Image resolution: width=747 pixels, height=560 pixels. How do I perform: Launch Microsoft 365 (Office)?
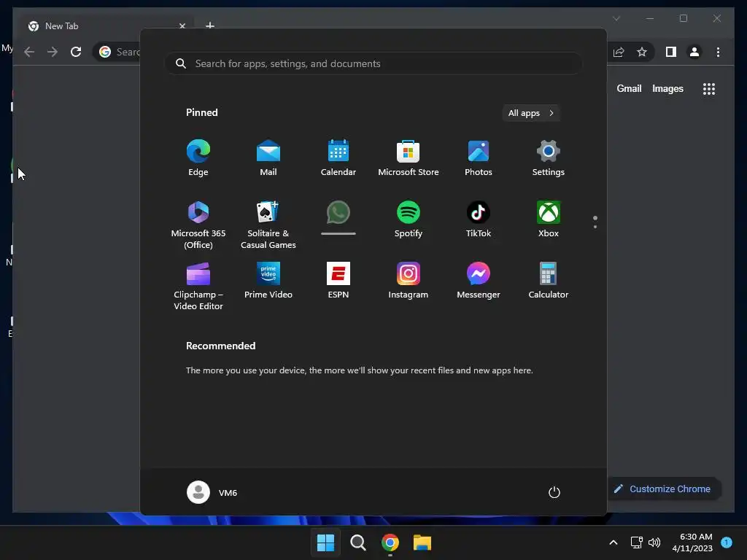click(x=198, y=225)
